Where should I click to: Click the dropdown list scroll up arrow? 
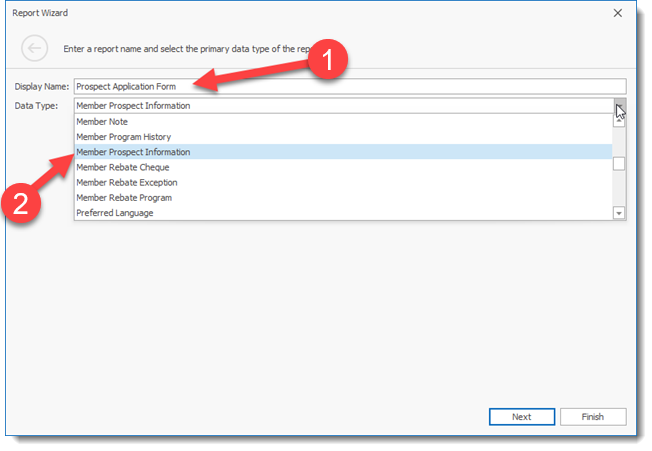(619, 120)
